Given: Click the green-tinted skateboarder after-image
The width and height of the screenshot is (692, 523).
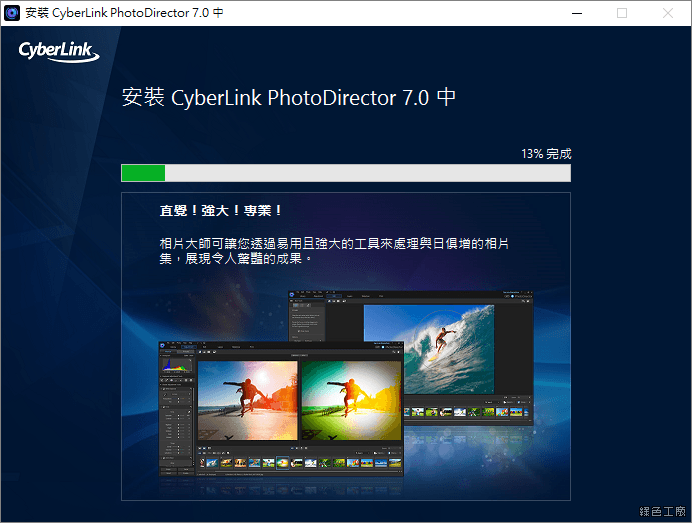Looking at the screenshot, I should (x=352, y=400).
